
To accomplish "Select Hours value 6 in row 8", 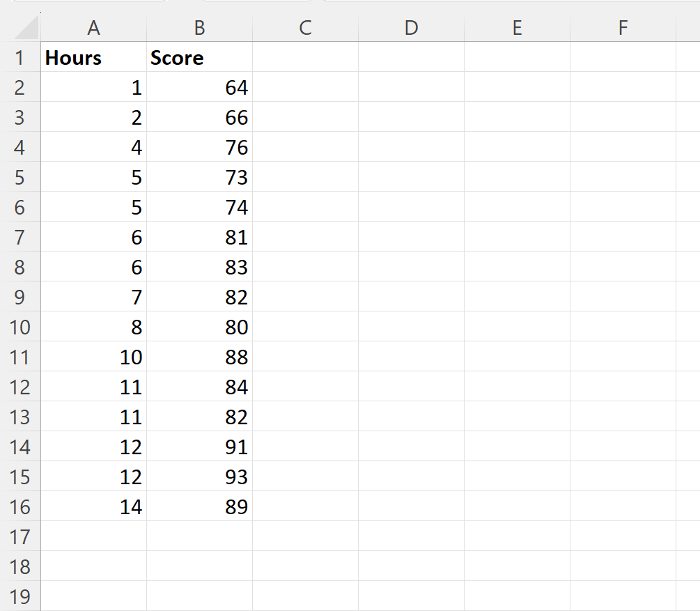I will tap(94, 267).
